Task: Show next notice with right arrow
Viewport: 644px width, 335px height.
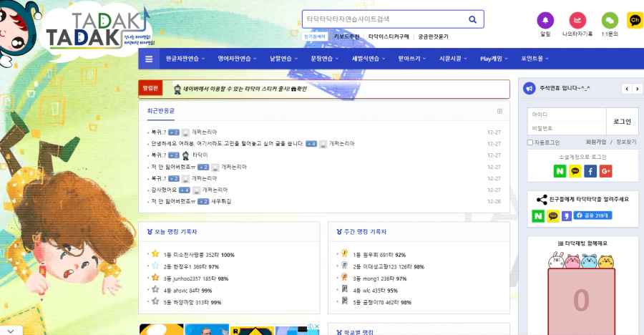Action: click(637, 88)
